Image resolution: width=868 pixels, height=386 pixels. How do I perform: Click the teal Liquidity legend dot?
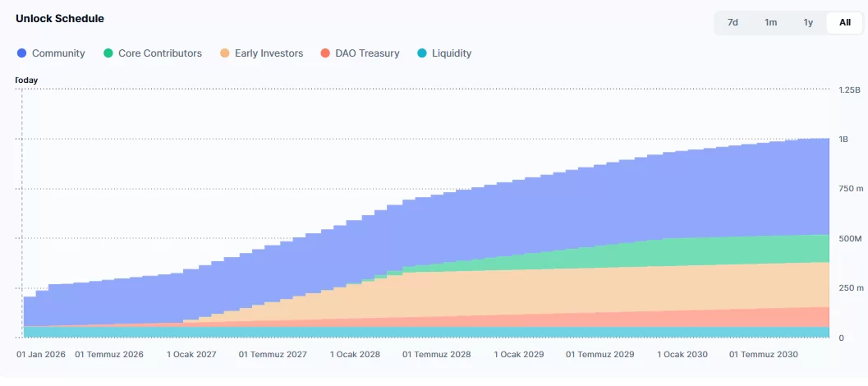pyautogui.click(x=422, y=53)
